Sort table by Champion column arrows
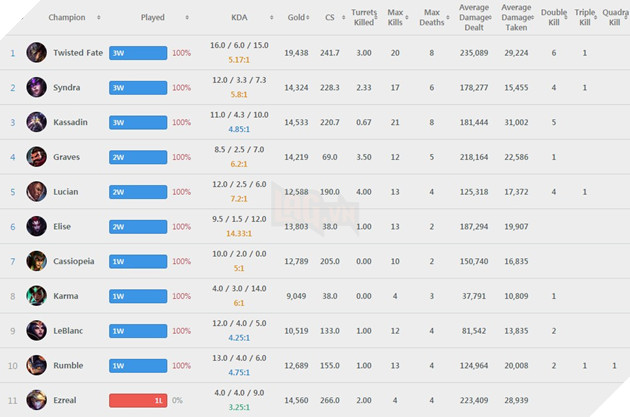The image size is (630, 417). click(99, 17)
